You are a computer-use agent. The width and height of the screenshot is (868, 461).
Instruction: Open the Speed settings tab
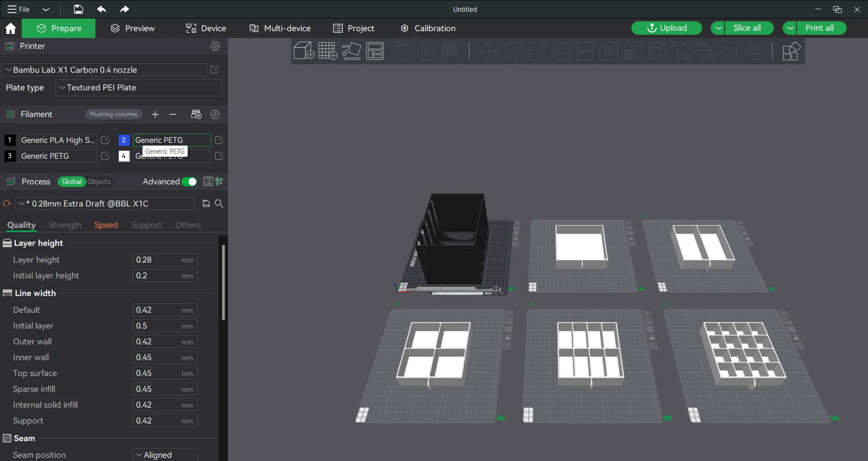pos(106,225)
